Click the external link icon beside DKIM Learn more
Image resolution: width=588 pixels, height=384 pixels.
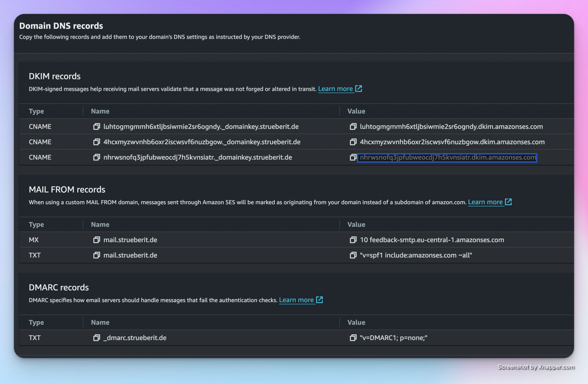[x=359, y=89]
